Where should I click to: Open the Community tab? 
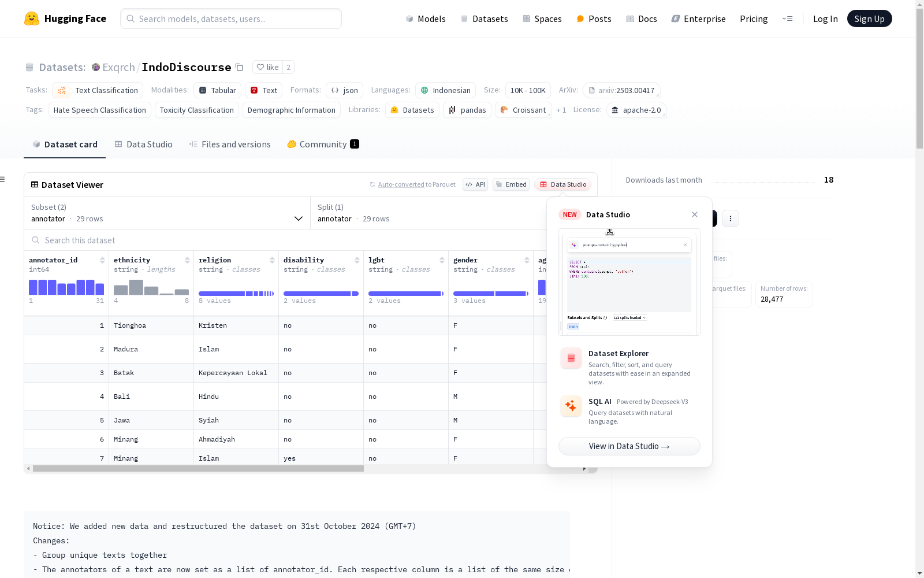pos(323,144)
